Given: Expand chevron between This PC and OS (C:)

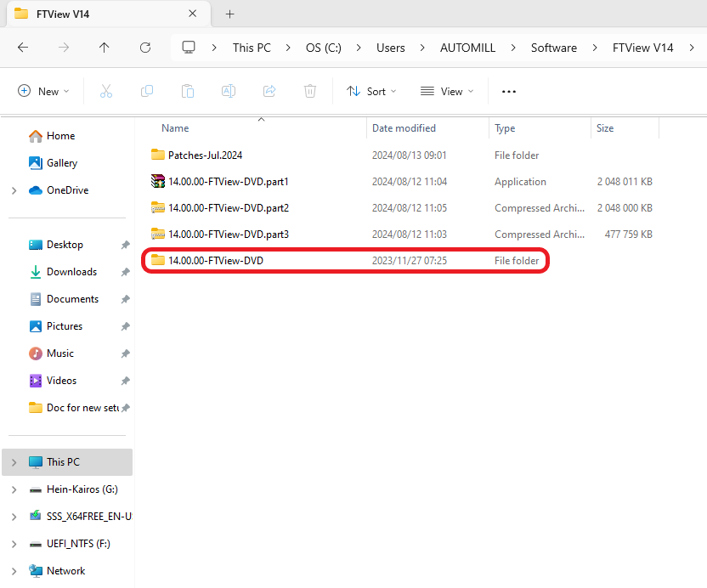Looking at the screenshot, I should [288, 48].
